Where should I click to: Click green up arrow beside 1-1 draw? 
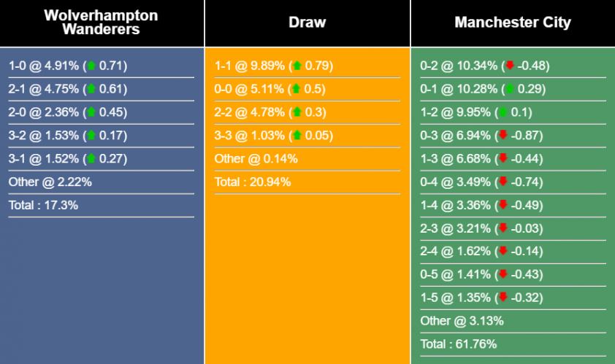(x=297, y=66)
